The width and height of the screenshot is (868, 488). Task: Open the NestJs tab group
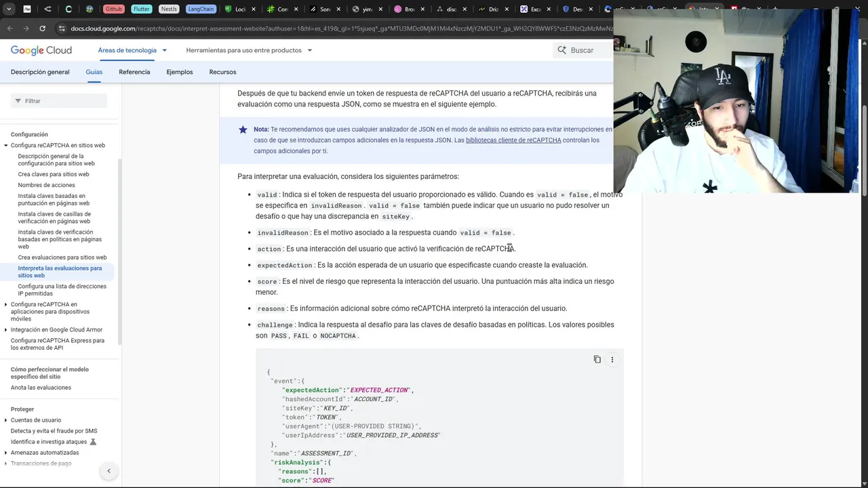coord(169,9)
